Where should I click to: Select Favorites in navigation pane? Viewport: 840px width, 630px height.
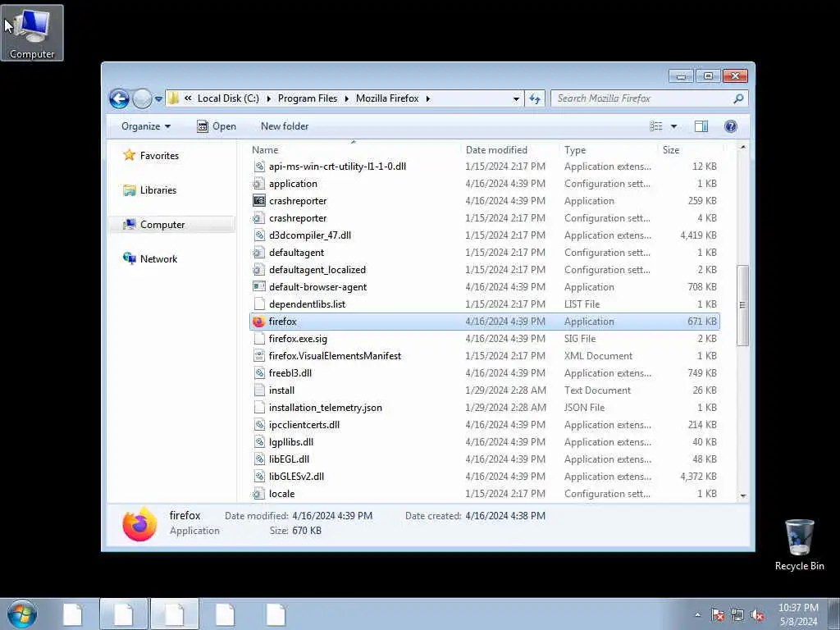[151, 155]
